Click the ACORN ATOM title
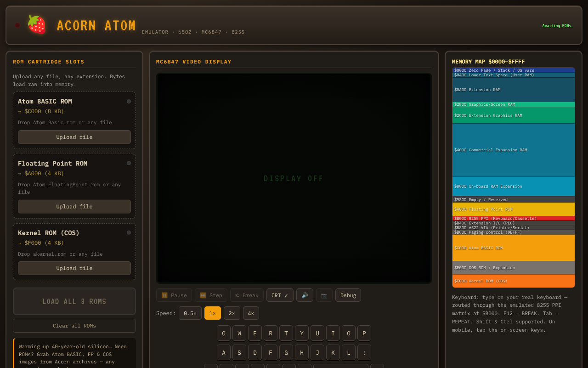Viewport: 588px width, 368px height. coord(96,26)
